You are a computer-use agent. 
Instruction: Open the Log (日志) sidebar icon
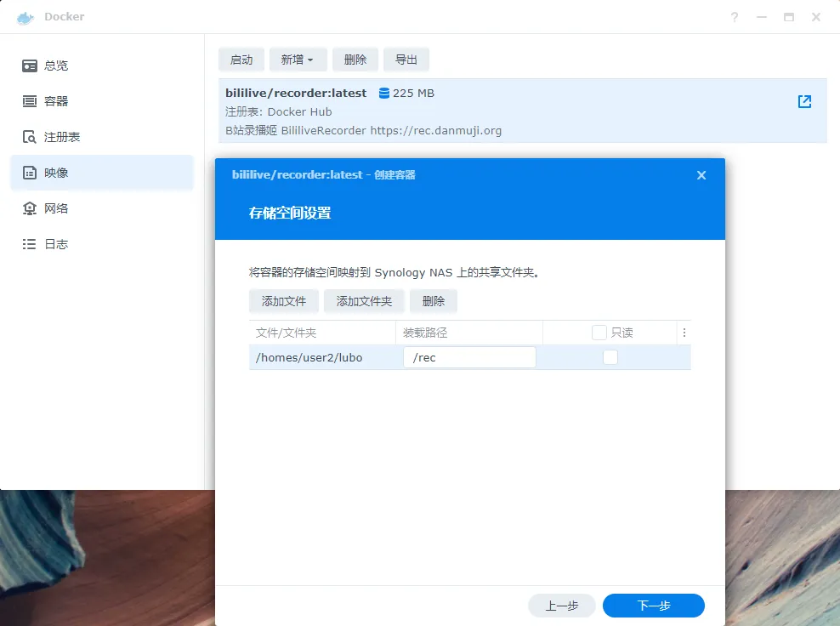[30, 244]
